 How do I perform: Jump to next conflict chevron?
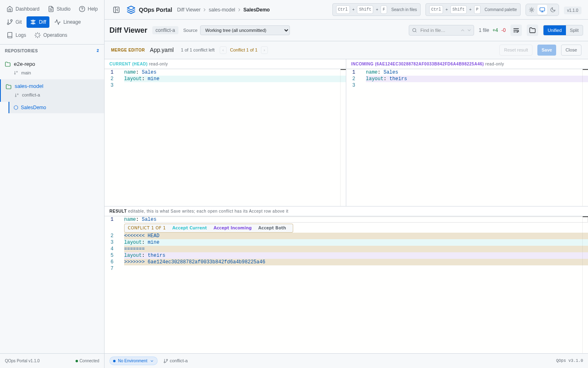(264, 50)
